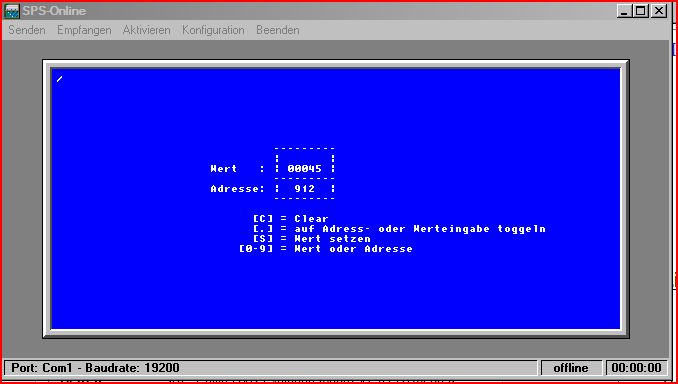
Task: Minimize the SPS-Online window
Action: coord(624,11)
